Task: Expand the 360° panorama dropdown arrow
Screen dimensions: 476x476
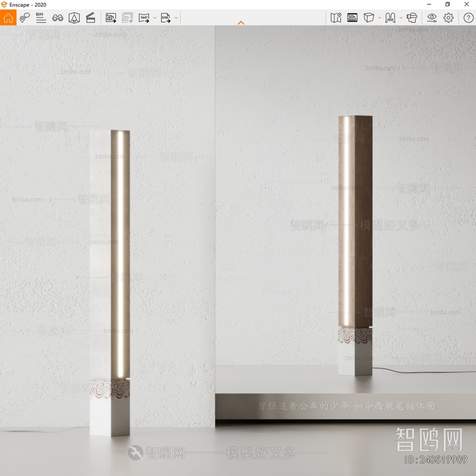Action: coord(155,18)
